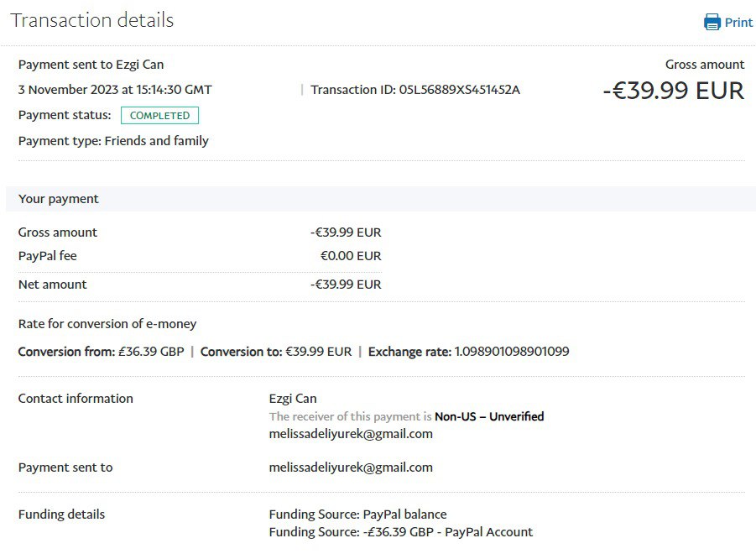756x559 pixels.
Task: Click the COMPLETED status badge
Action: point(159,116)
